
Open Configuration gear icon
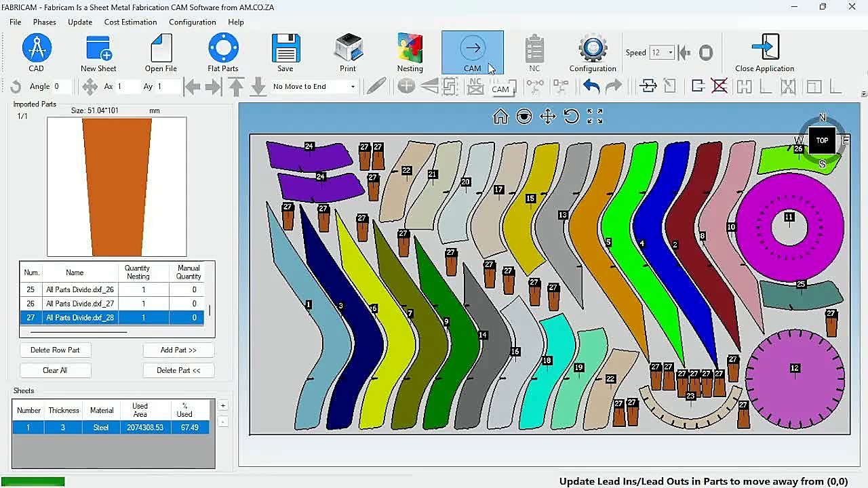(x=593, y=53)
